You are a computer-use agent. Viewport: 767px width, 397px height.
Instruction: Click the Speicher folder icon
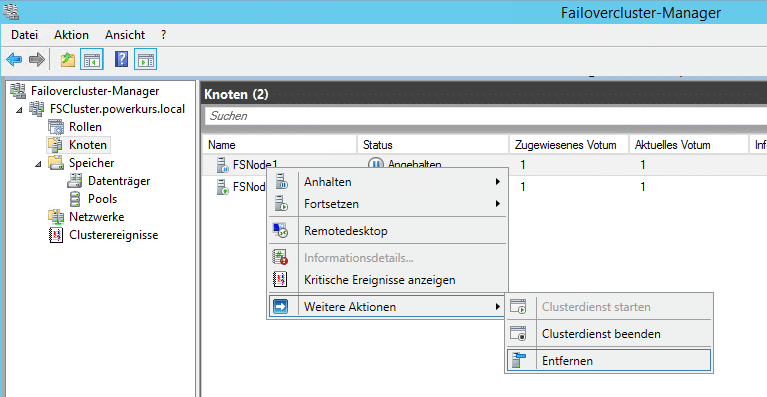click(56, 163)
